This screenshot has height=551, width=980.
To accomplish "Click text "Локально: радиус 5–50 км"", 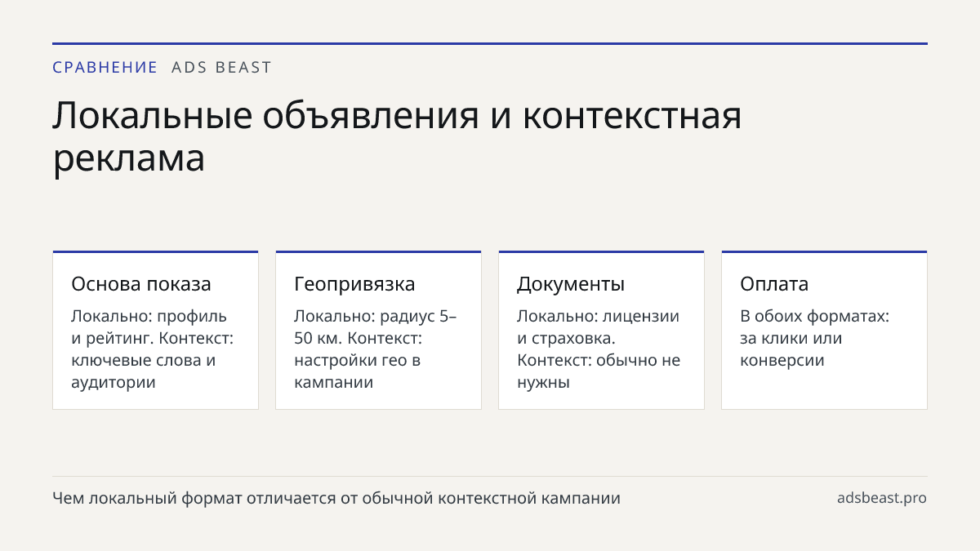I will tap(376, 327).
